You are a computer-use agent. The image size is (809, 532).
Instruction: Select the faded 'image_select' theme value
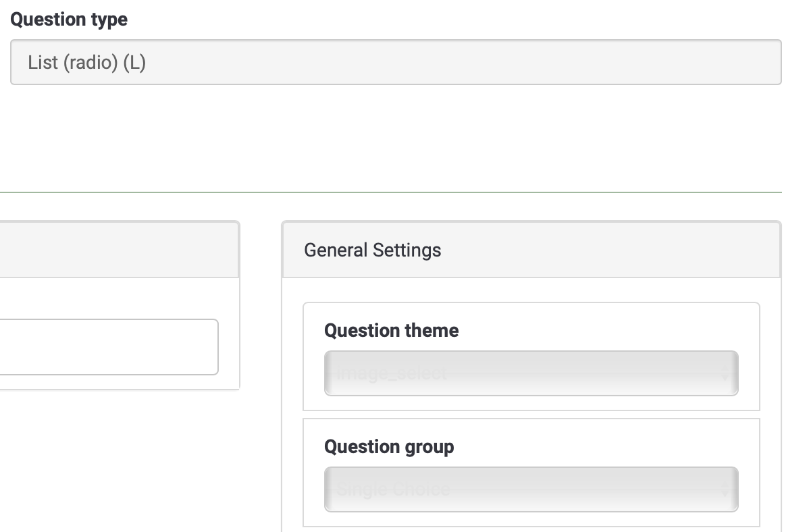(392, 373)
